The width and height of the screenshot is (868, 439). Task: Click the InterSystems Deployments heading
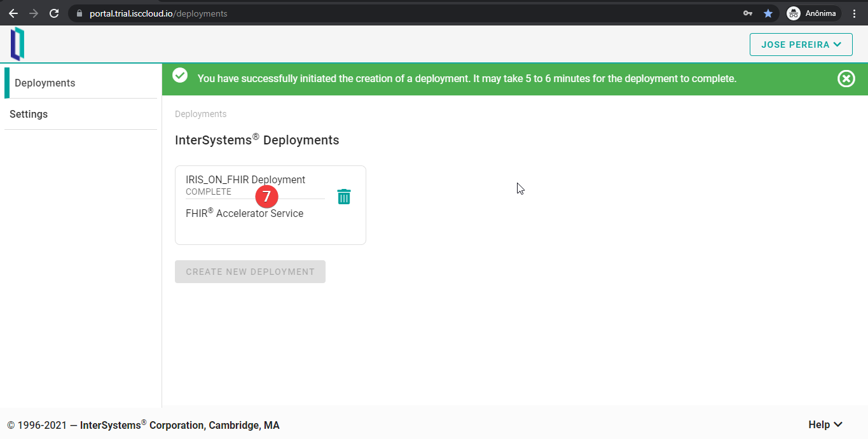click(257, 140)
